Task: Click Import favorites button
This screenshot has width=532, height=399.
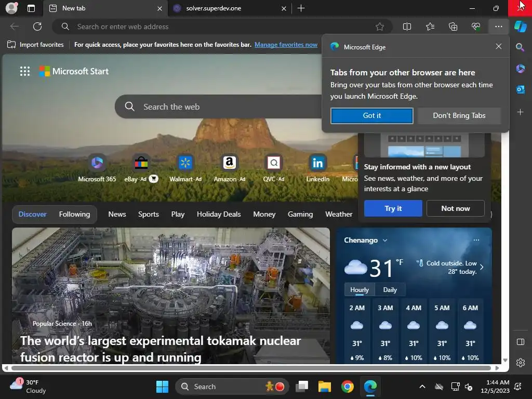Action: pos(35,45)
